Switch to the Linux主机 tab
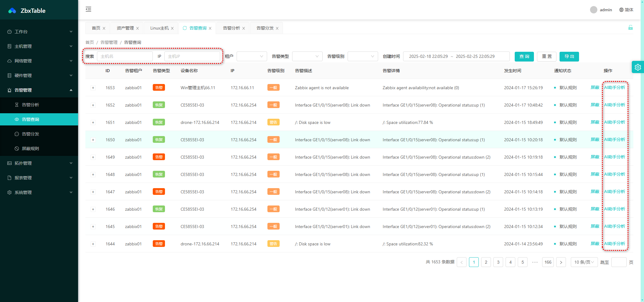 (x=159, y=28)
